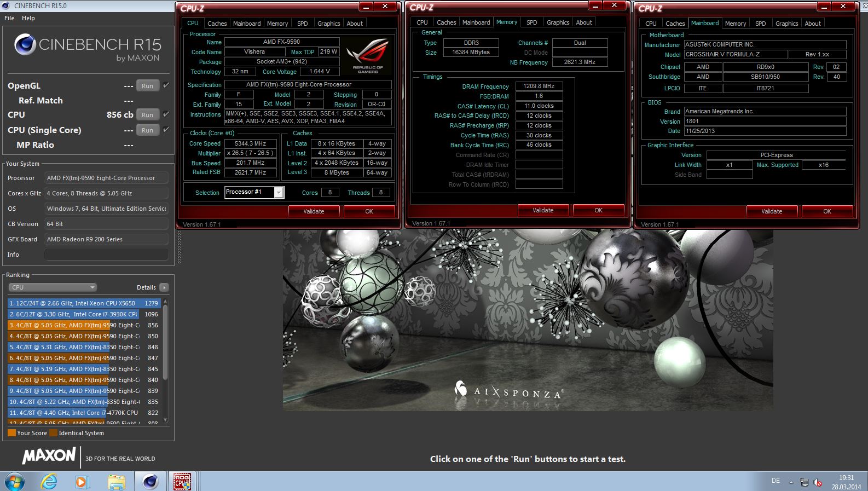Select ranking entry Intel Xeon X5650 1279
This screenshot has width=868, height=491.
tap(84, 303)
